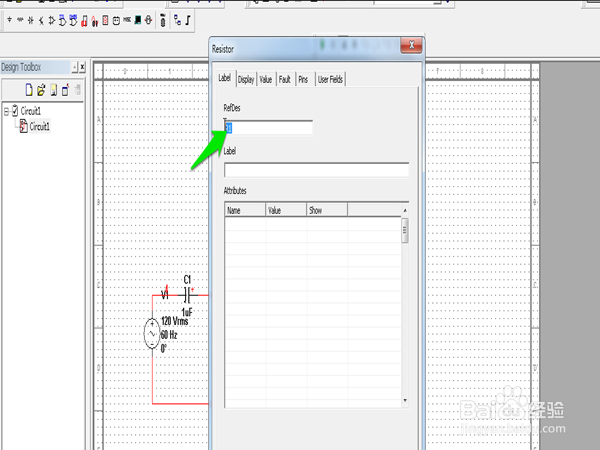Select the Place RF component icon
Image resolution: width=600 pixels, height=450 pixels.
tap(148, 20)
